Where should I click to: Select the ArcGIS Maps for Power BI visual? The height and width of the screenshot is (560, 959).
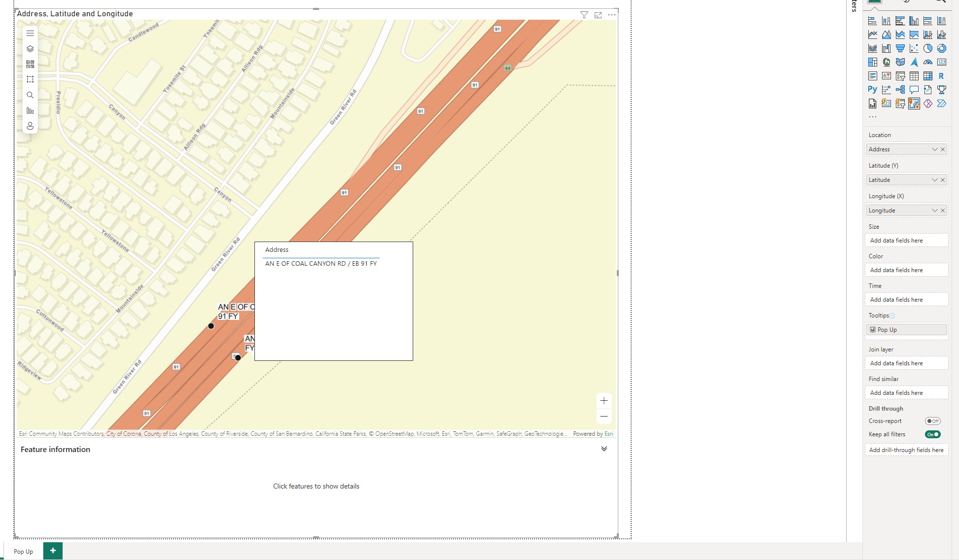tap(914, 104)
